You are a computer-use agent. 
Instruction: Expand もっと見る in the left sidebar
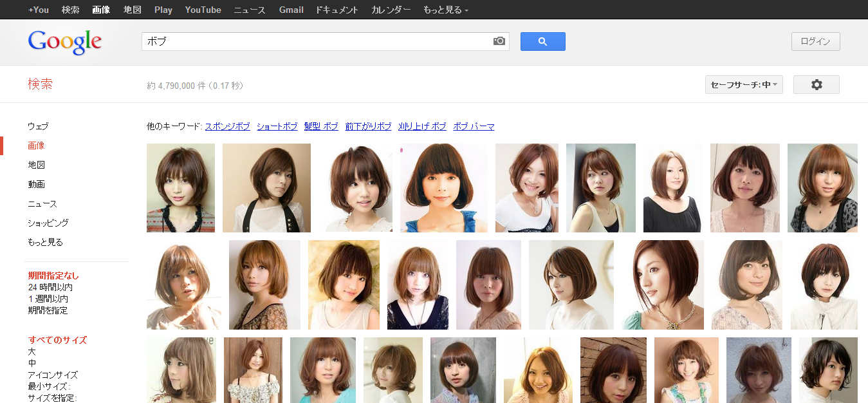45,242
